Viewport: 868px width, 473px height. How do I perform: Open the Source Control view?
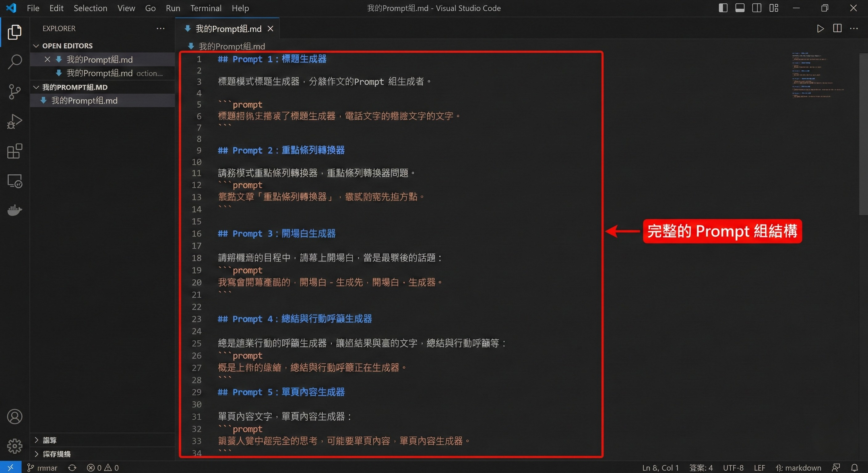tap(14, 91)
